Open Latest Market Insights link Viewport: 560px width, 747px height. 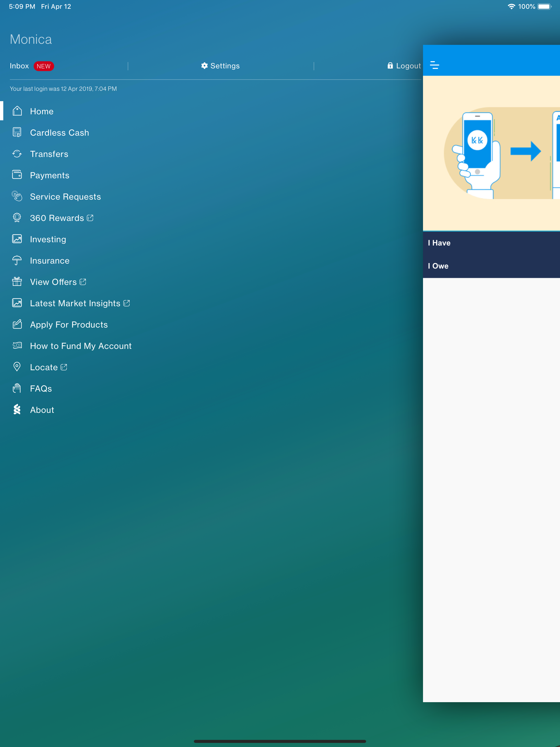[x=80, y=303]
